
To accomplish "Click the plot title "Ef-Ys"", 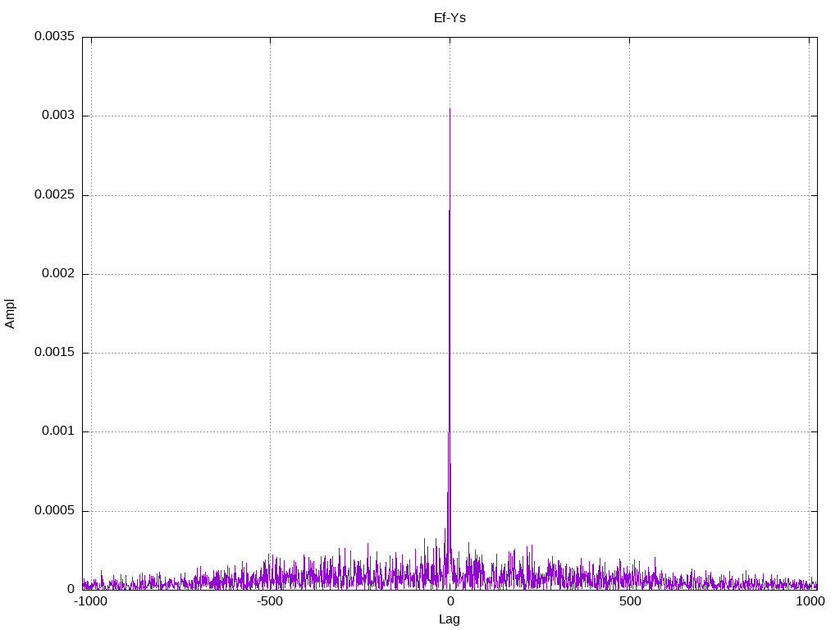I will (x=450, y=18).
